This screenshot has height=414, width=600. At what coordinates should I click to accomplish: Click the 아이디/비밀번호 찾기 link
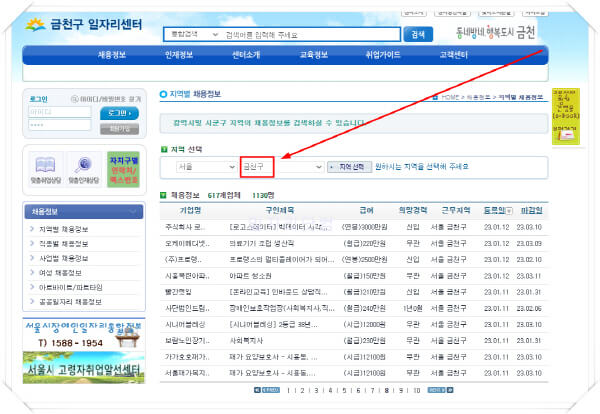106,99
